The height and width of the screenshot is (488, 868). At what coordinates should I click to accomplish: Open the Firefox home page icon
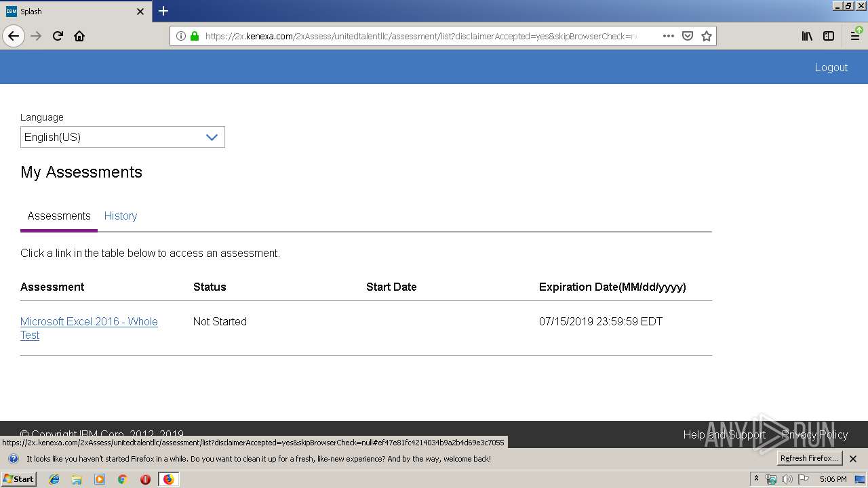click(x=79, y=36)
